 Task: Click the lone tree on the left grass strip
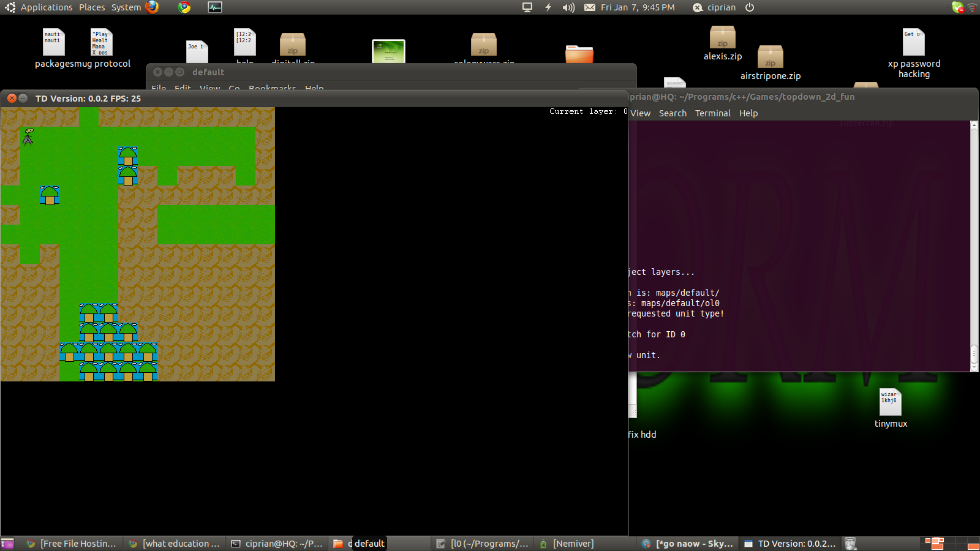[50, 195]
